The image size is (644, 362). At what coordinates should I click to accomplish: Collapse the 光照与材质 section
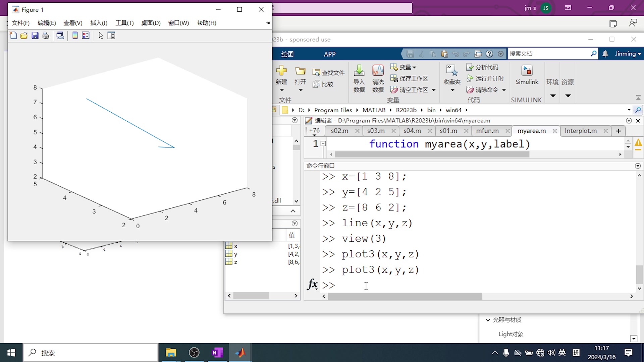point(488,320)
